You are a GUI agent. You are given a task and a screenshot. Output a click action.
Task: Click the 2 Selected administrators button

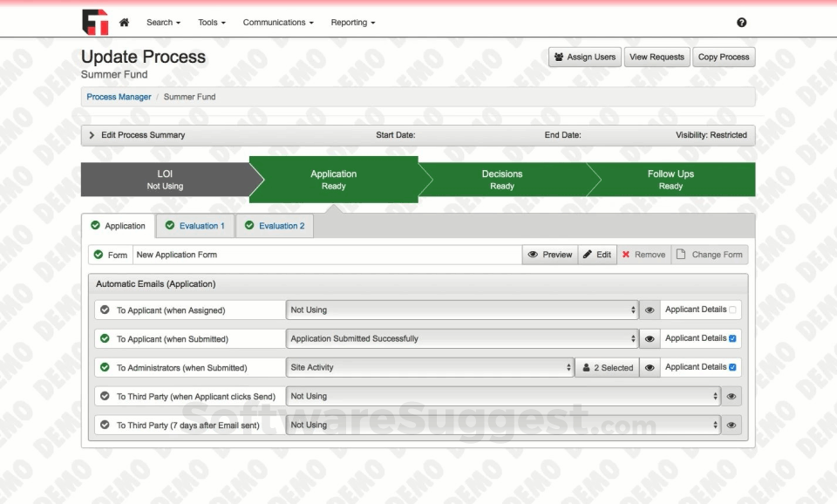[607, 367]
